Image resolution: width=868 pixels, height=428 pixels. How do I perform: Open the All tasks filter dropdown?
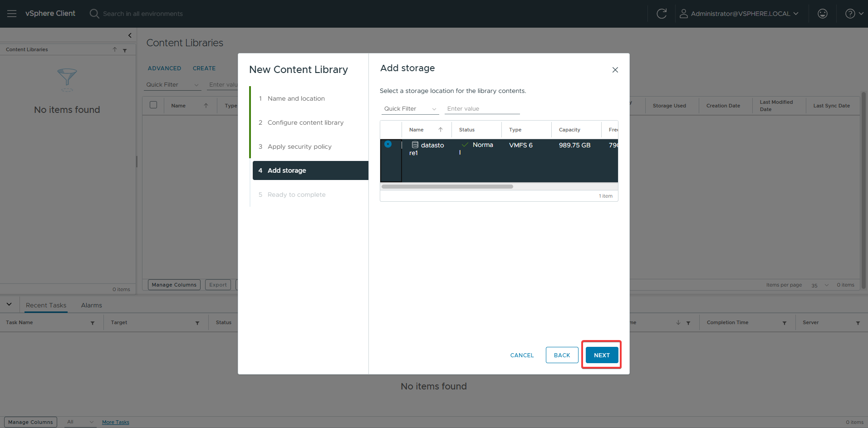[80, 422]
